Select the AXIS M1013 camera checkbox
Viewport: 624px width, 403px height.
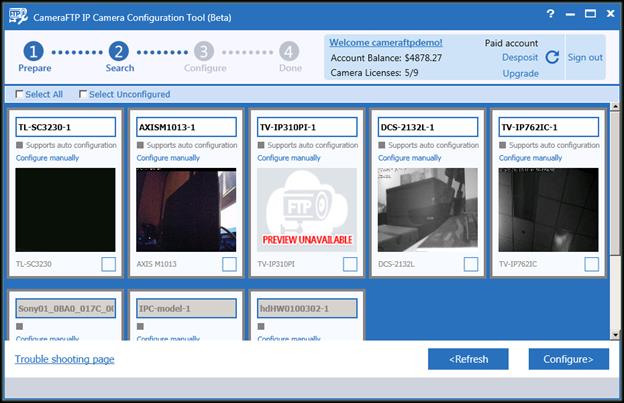point(229,264)
